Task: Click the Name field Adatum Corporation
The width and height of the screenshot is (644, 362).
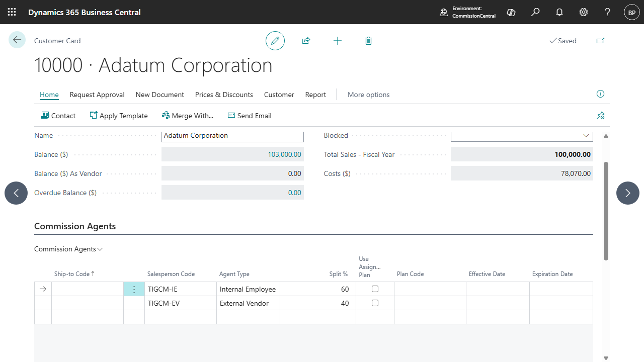Action: pyautogui.click(x=232, y=136)
